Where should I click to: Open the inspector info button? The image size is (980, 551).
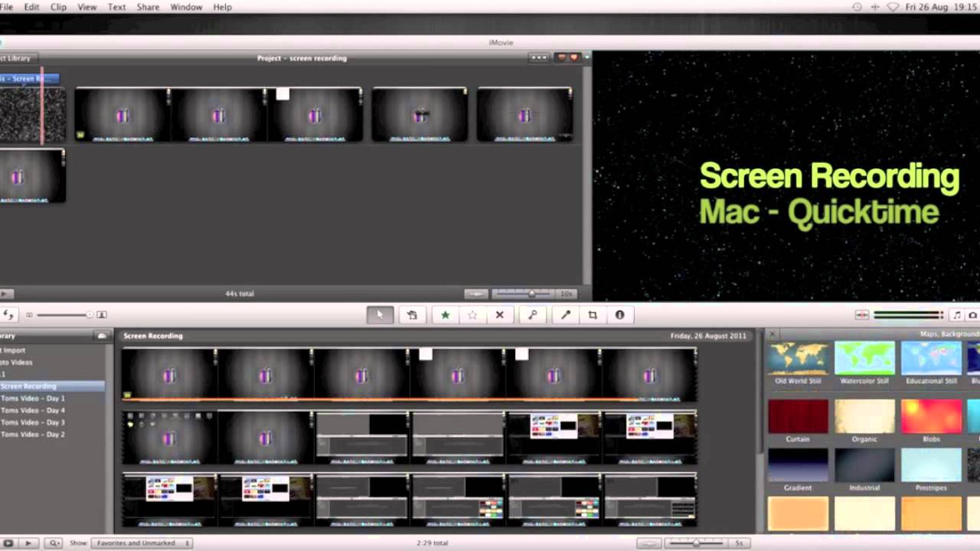620,315
